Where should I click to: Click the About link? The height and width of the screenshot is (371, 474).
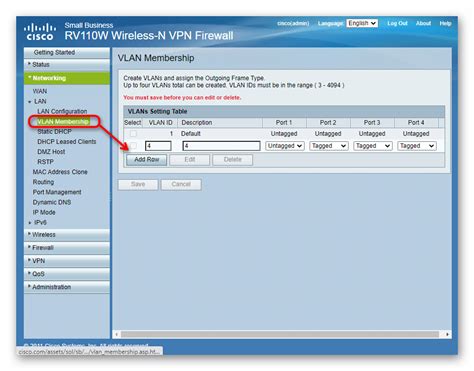pos(423,23)
